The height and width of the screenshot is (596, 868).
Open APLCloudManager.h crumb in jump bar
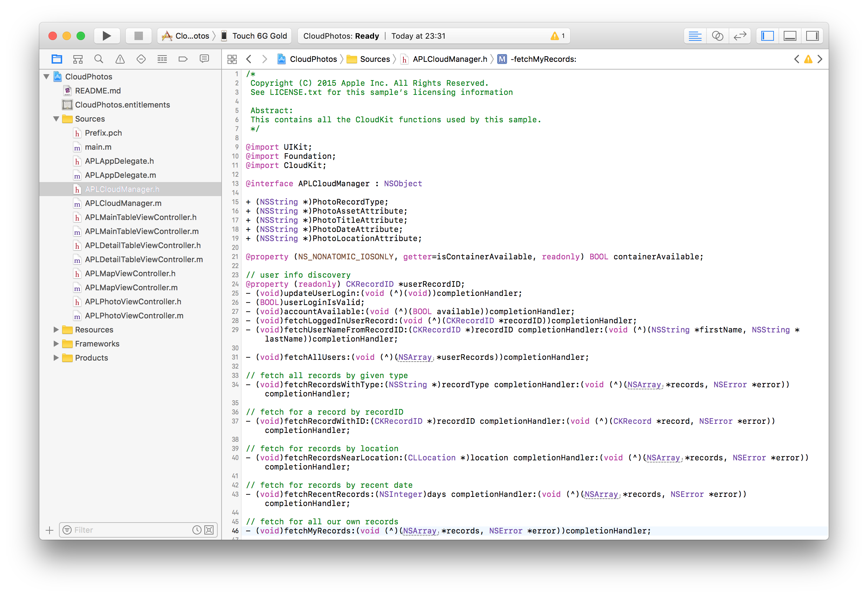point(444,59)
